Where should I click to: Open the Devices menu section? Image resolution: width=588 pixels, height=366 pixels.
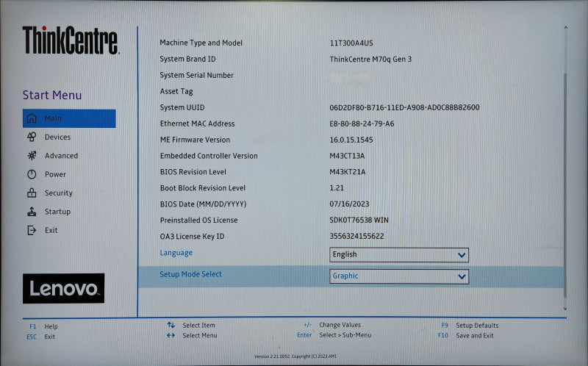(x=57, y=137)
